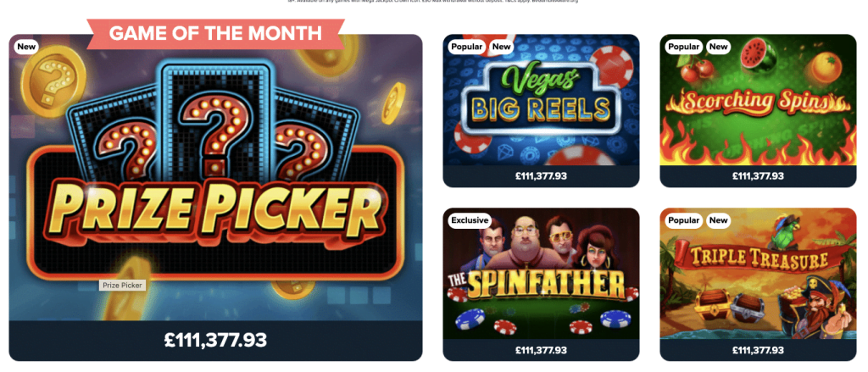Select The Spinfather game tile
Viewport: 868px width, 372px height.
(541, 274)
